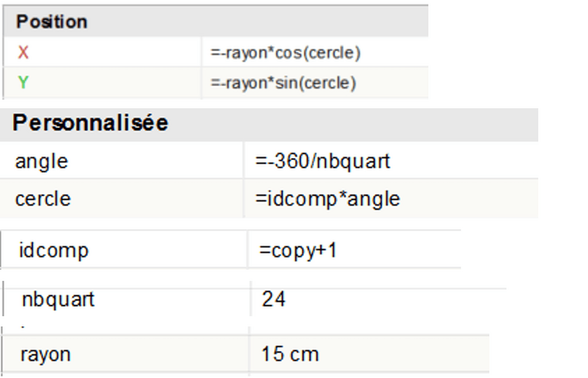Edit the X formula =-rayon*cos(cercle)
588x378 pixels.
pyautogui.click(x=285, y=53)
